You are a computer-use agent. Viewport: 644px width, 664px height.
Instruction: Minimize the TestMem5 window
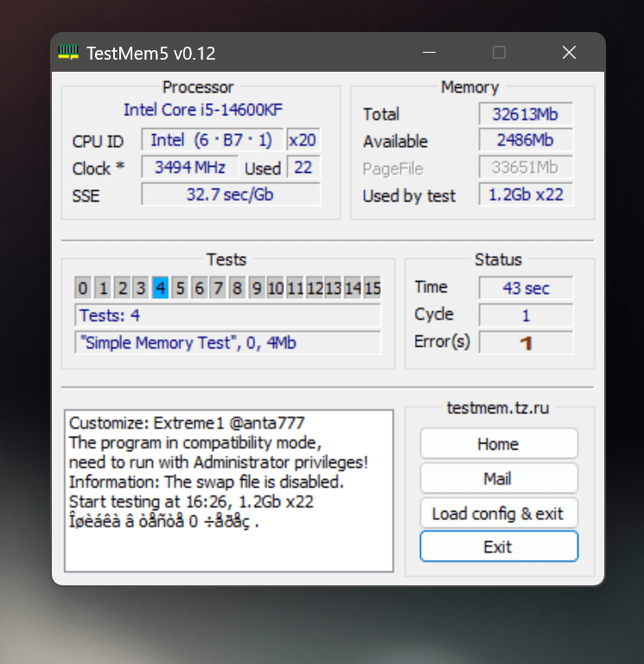429,53
